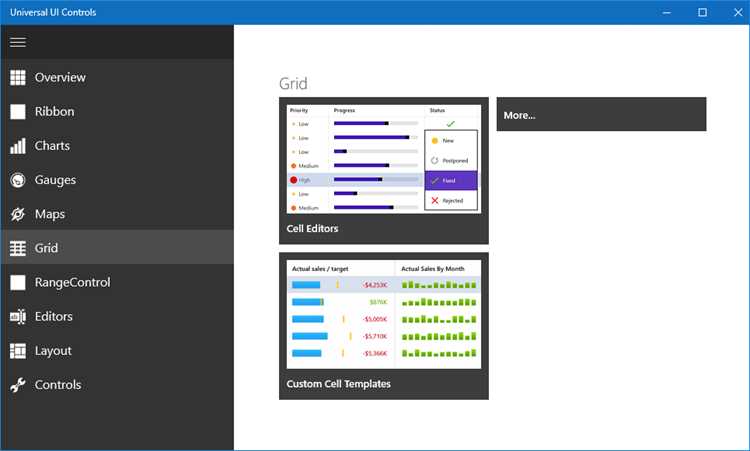Toggle the hamburger navigation menu
Viewport: 750px width, 451px height.
tap(18, 42)
